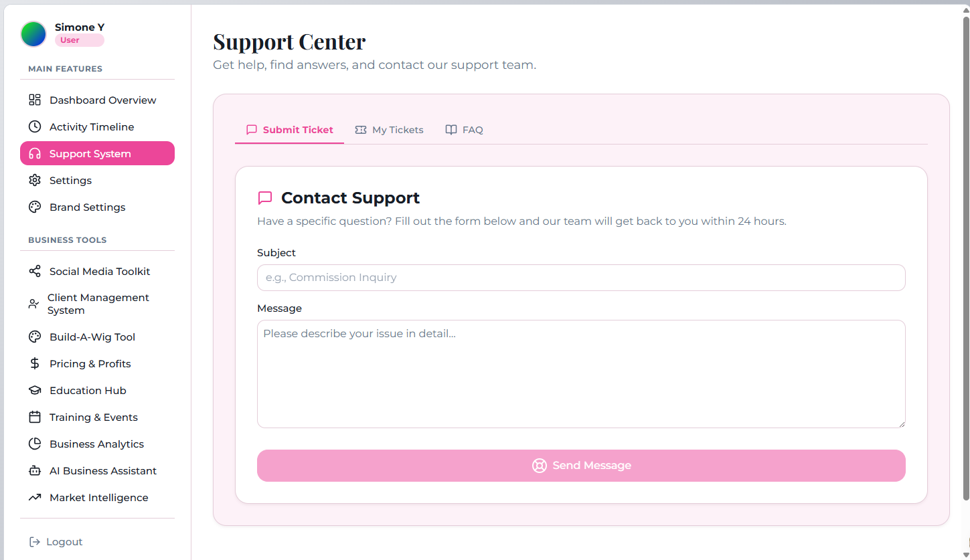
Task: Click the Education Hub graduation cap icon
Action: tap(35, 391)
